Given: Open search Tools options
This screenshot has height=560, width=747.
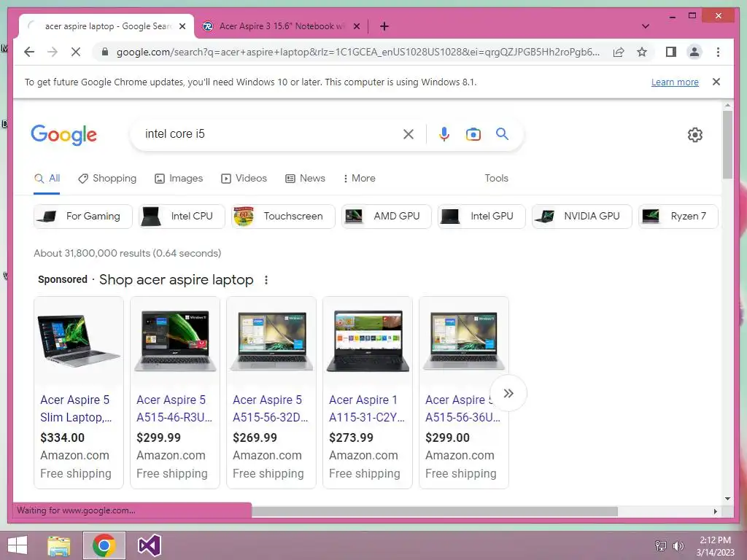Looking at the screenshot, I should pyautogui.click(x=496, y=178).
